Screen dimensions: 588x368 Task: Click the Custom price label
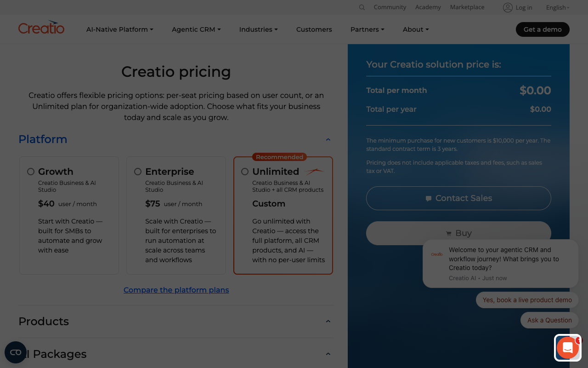coord(269,204)
